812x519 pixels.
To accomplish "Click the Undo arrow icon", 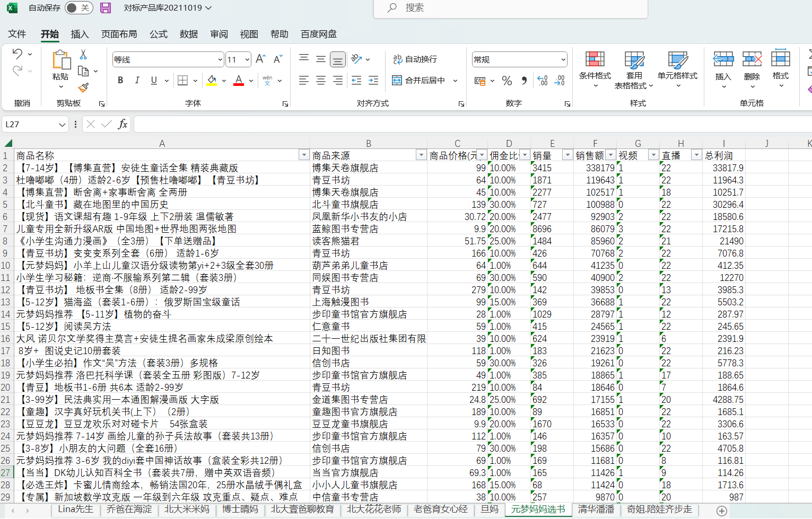I will (18, 54).
